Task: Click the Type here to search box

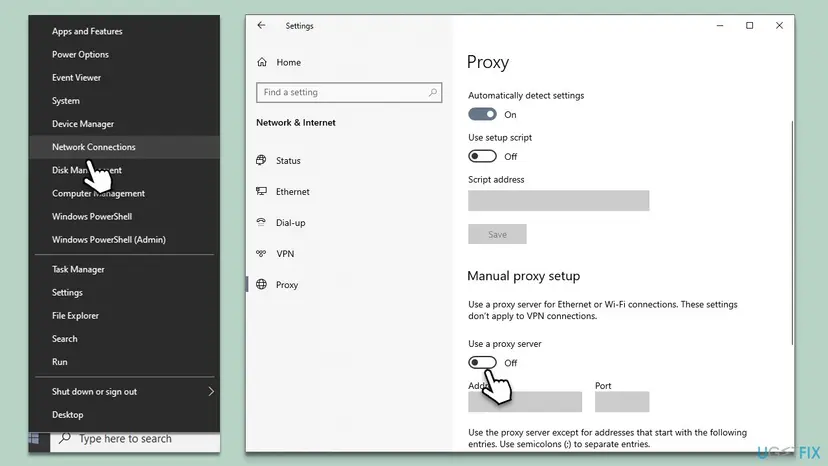Action: [x=135, y=439]
